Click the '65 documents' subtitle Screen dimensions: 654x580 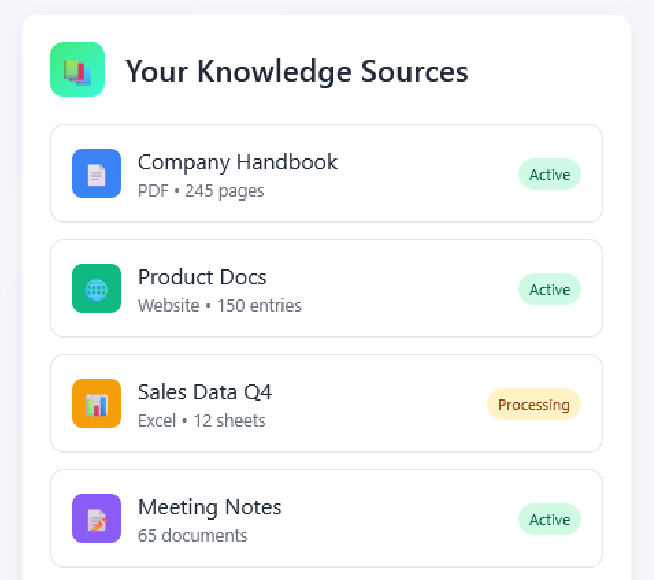click(x=192, y=535)
